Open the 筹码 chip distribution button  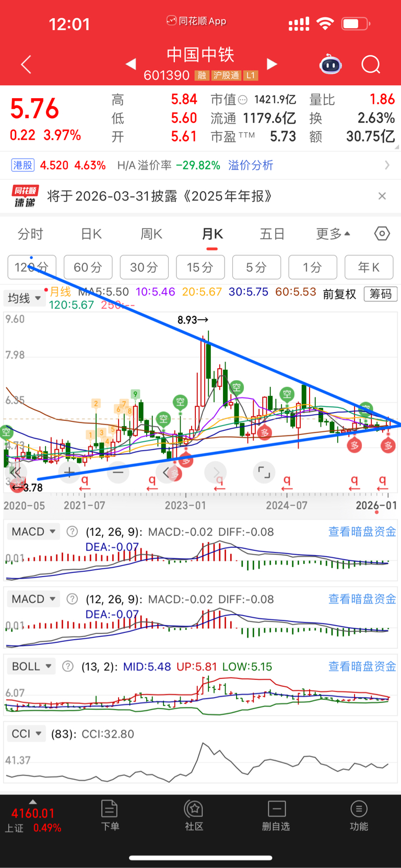pyautogui.click(x=381, y=294)
